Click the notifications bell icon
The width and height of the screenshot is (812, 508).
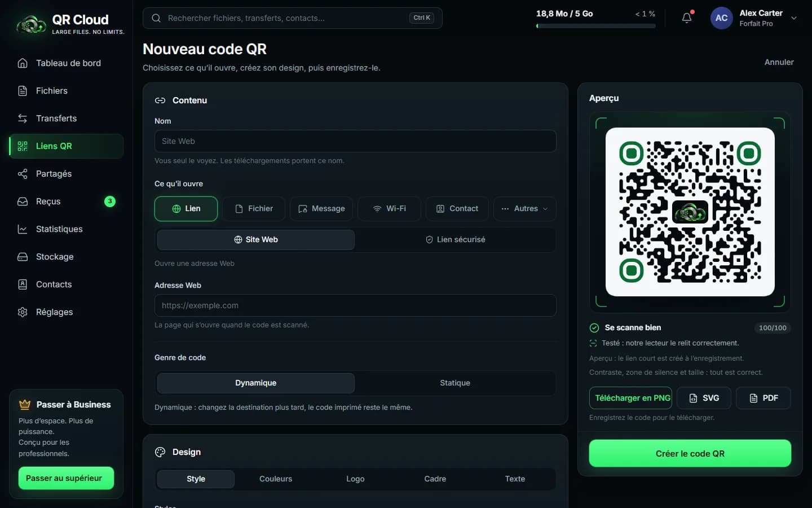(x=687, y=18)
